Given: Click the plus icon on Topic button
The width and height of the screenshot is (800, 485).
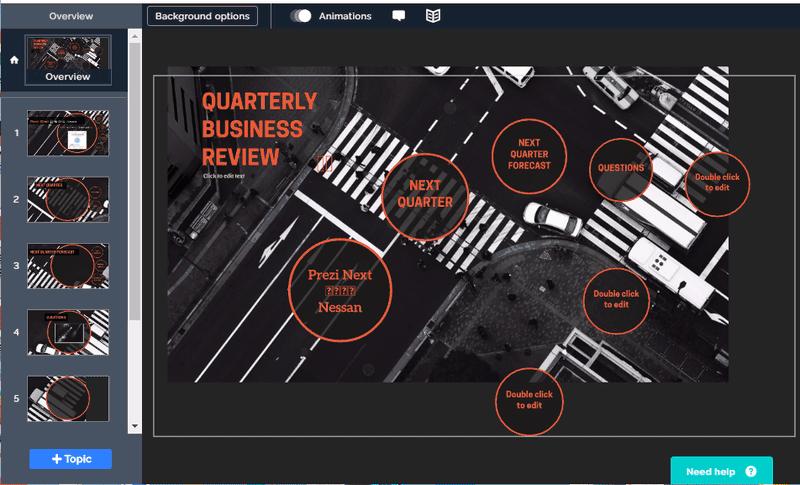Looking at the screenshot, I should [x=57, y=459].
